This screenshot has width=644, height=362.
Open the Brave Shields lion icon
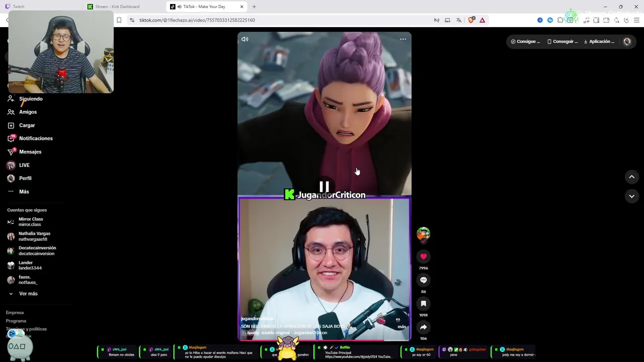pos(471,20)
